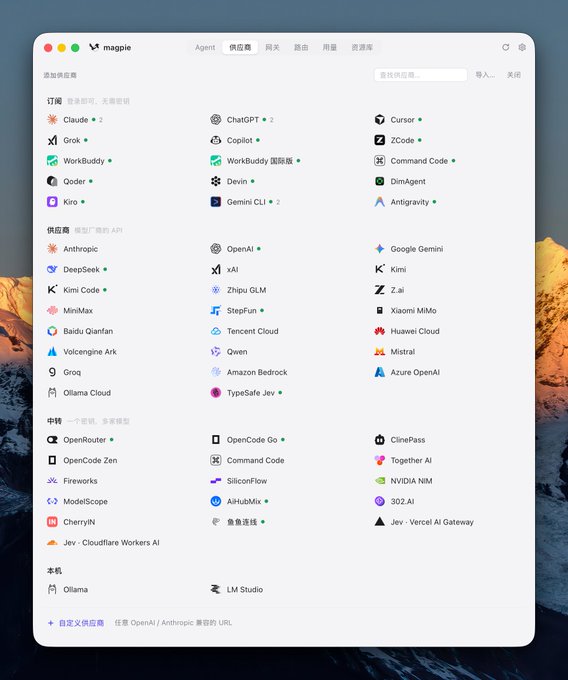
Task: Go to the 路由 tab
Action: pos(301,47)
